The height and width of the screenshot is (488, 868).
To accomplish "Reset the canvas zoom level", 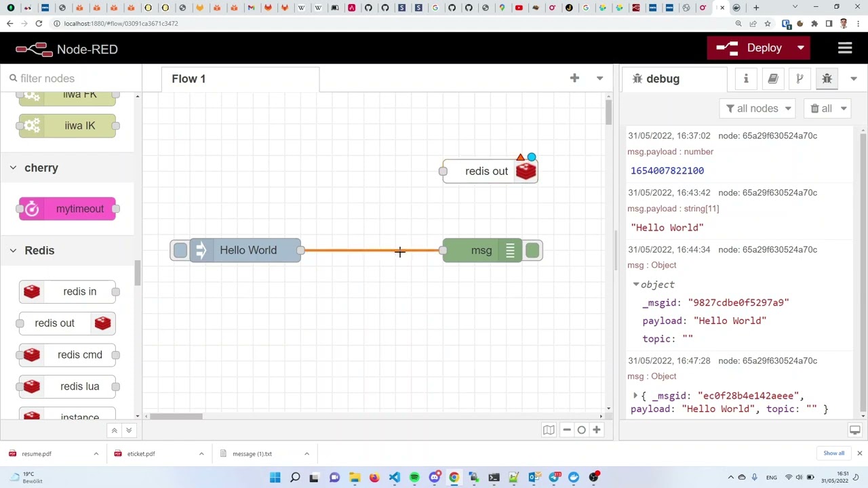I will click(582, 430).
